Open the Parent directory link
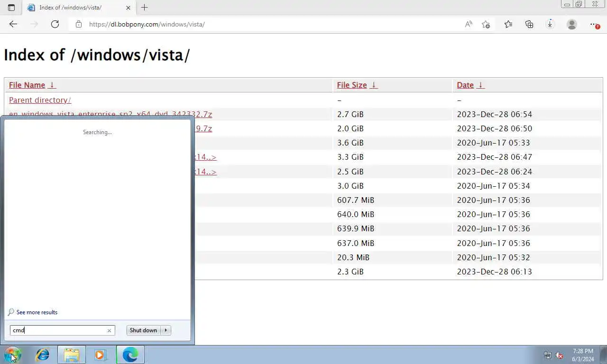Viewport: 607px width, 364px height. (40, 100)
